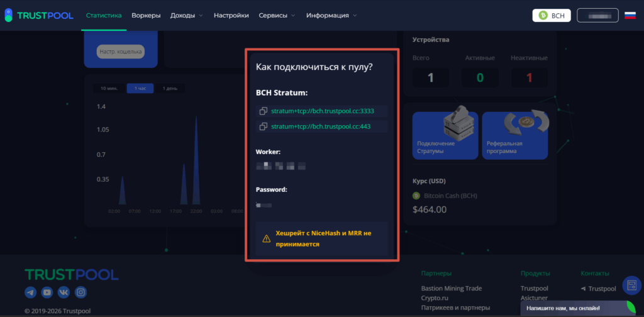The image size is (644, 317).
Task: Click the Настр. кошелька button
Action: tap(121, 52)
